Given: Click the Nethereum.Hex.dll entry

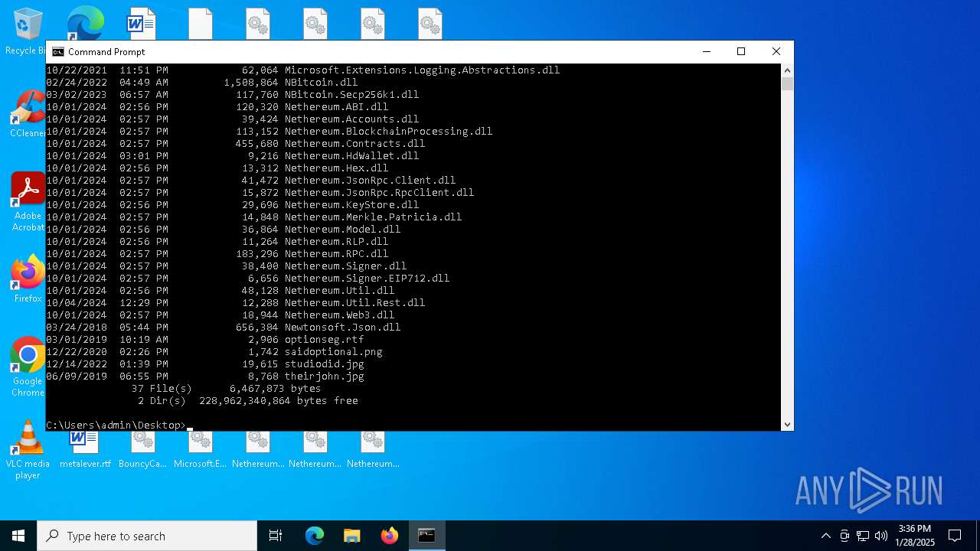Looking at the screenshot, I should [337, 168].
